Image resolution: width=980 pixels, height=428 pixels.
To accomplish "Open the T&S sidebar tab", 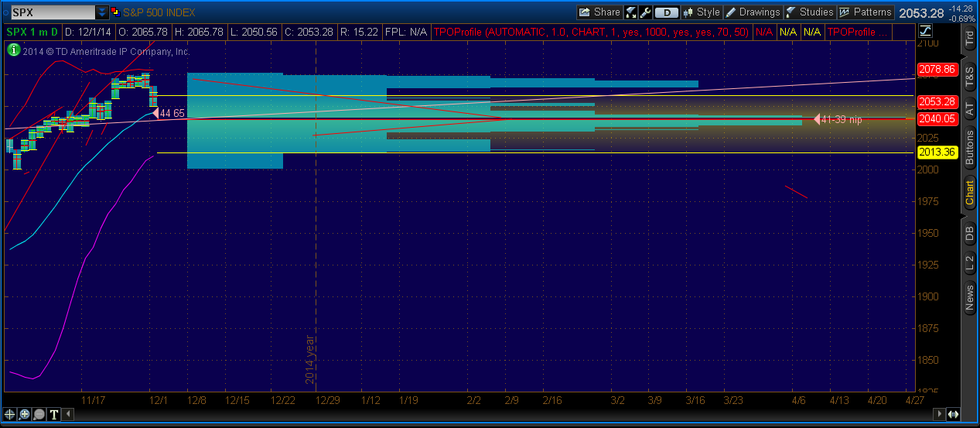I will pos(970,75).
